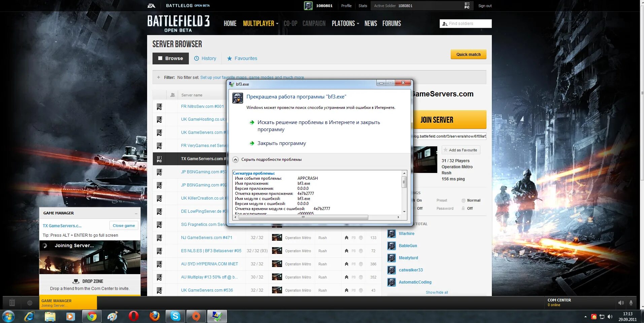
Task: Add the server as Favourite
Action: click(461, 150)
